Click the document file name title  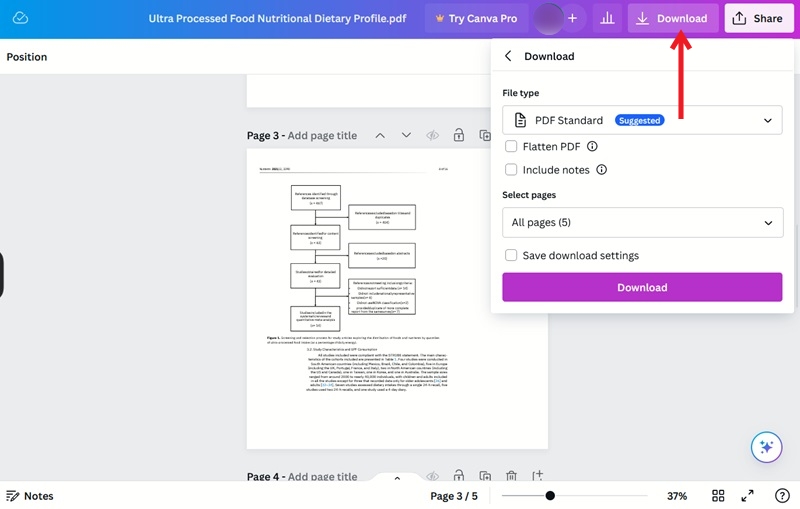[x=277, y=18]
